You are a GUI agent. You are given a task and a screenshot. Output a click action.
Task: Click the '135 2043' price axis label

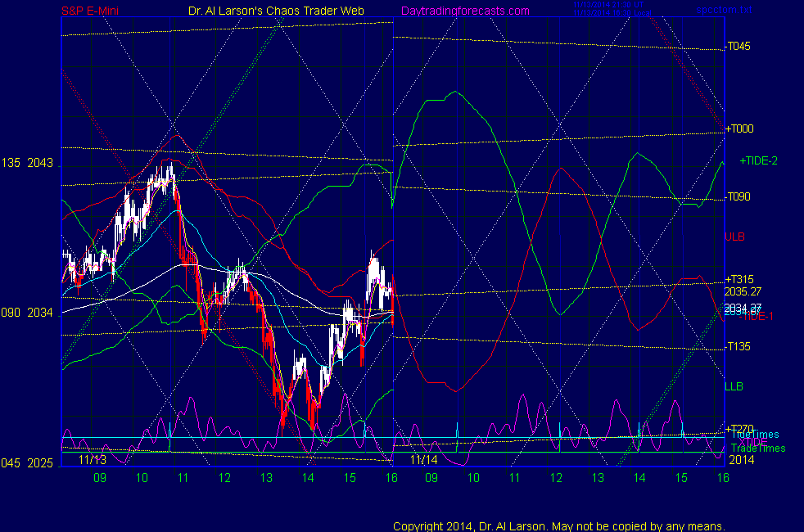point(27,163)
